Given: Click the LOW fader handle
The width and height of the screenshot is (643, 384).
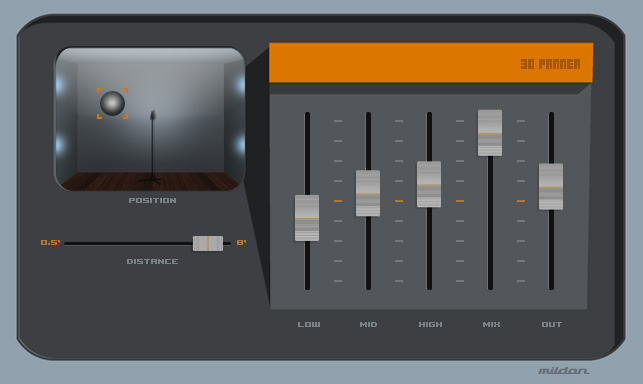Looking at the screenshot, I should tap(307, 218).
